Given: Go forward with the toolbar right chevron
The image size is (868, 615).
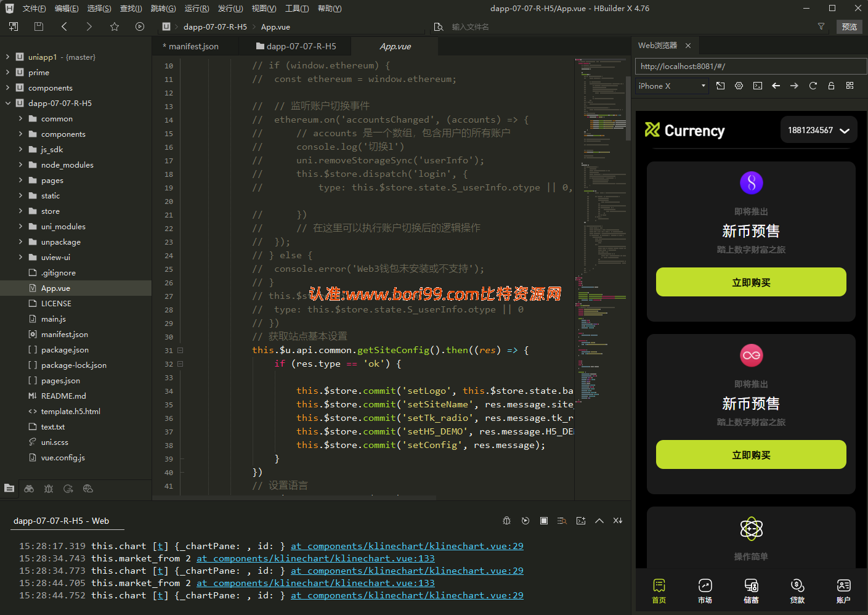Looking at the screenshot, I should tap(89, 26).
